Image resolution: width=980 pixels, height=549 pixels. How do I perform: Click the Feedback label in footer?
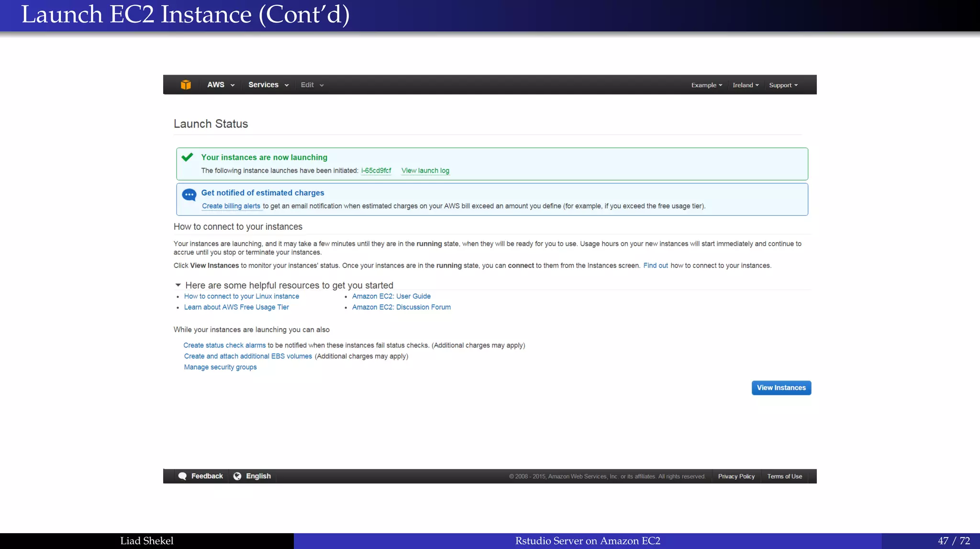tap(207, 476)
